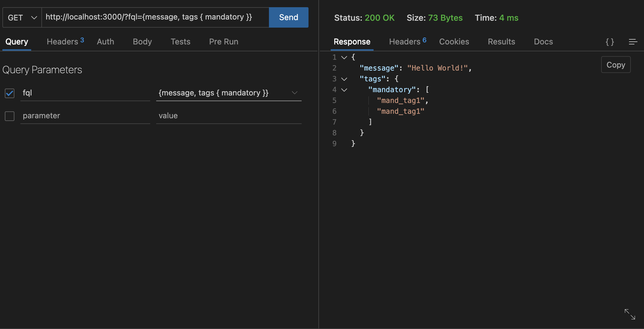The width and height of the screenshot is (644, 329).
Task: Open the response options lines menu icon
Action: pos(633,42)
